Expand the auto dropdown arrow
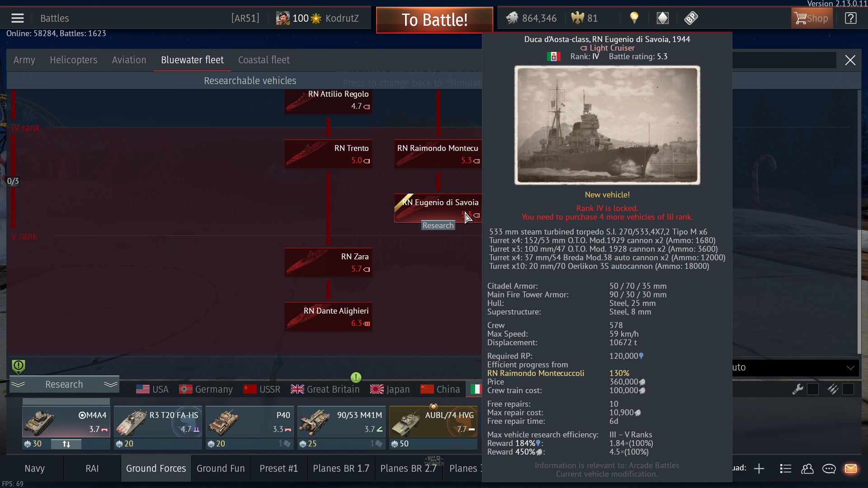 click(850, 367)
